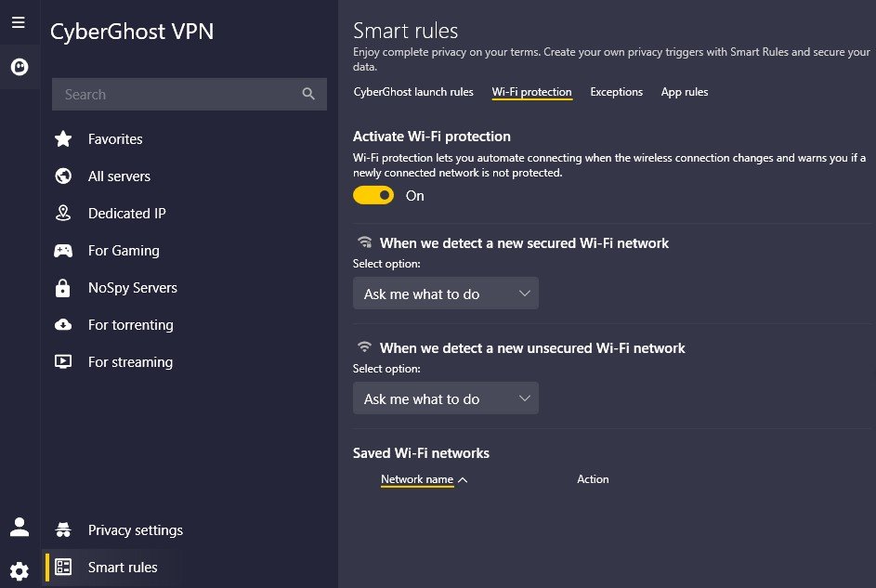Viewport: 876px width, 588px height.
Task: Click into the Search input field
Action: click(190, 94)
